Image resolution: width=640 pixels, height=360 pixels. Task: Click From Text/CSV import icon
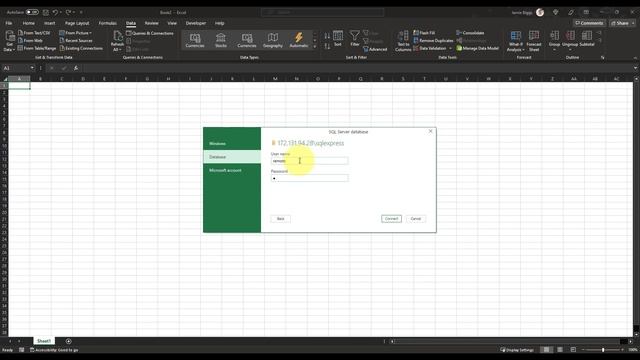(20, 33)
